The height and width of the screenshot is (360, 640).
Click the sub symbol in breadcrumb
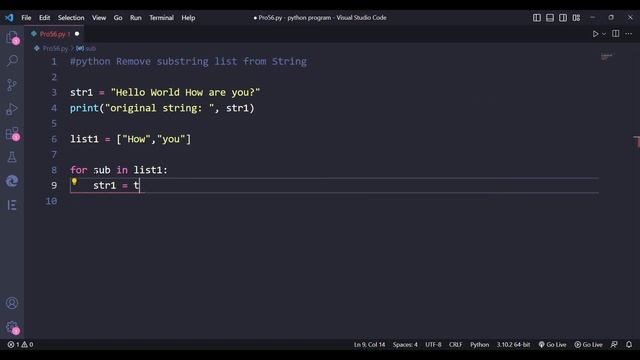pyautogui.click(x=86, y=48)
